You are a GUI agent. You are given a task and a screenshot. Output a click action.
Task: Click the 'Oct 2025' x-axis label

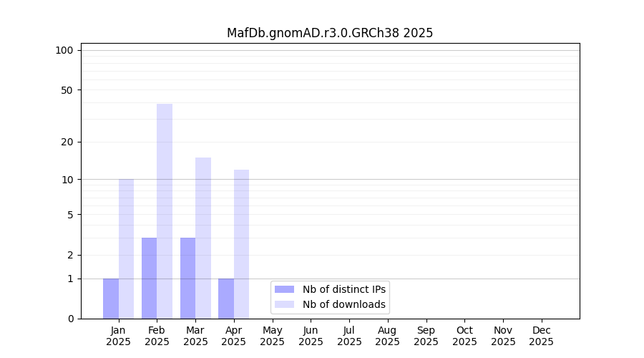point(464,336)
